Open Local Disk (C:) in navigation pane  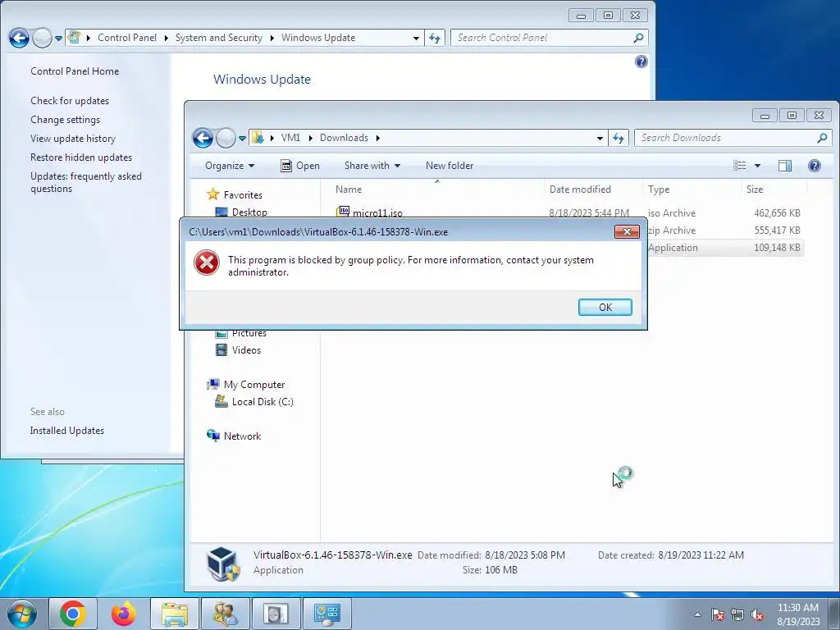(x=262, y=401)
